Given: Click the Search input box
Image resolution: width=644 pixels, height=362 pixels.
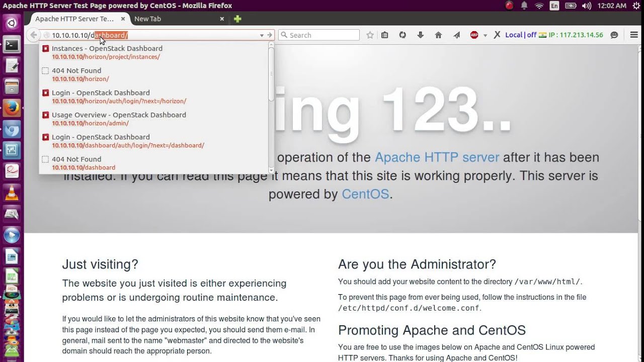Looking at the screenshot, I should coord(319,35).
